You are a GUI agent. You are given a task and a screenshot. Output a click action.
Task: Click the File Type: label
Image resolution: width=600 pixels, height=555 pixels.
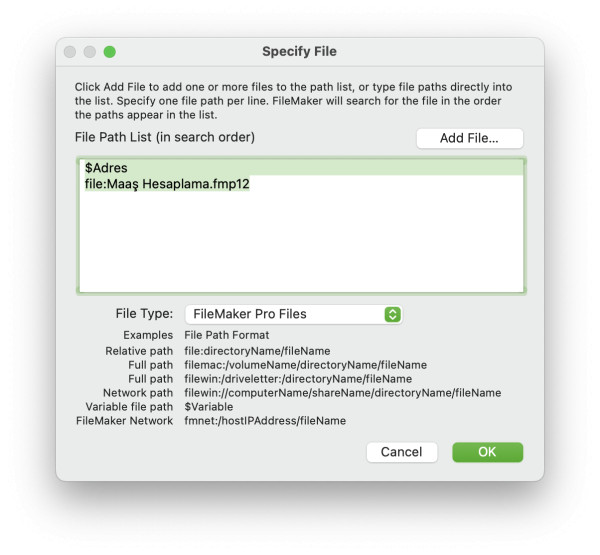[x=144, y=313]
